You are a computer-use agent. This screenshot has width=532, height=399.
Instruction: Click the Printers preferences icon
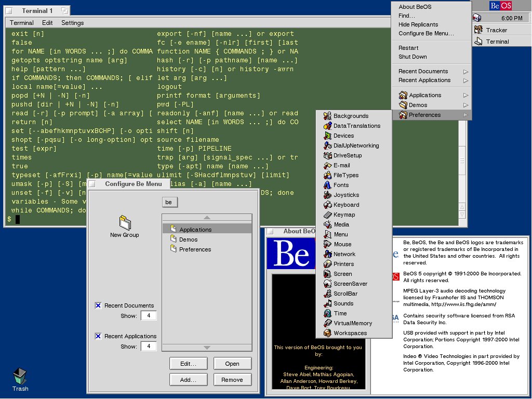[x=327, y=263]
